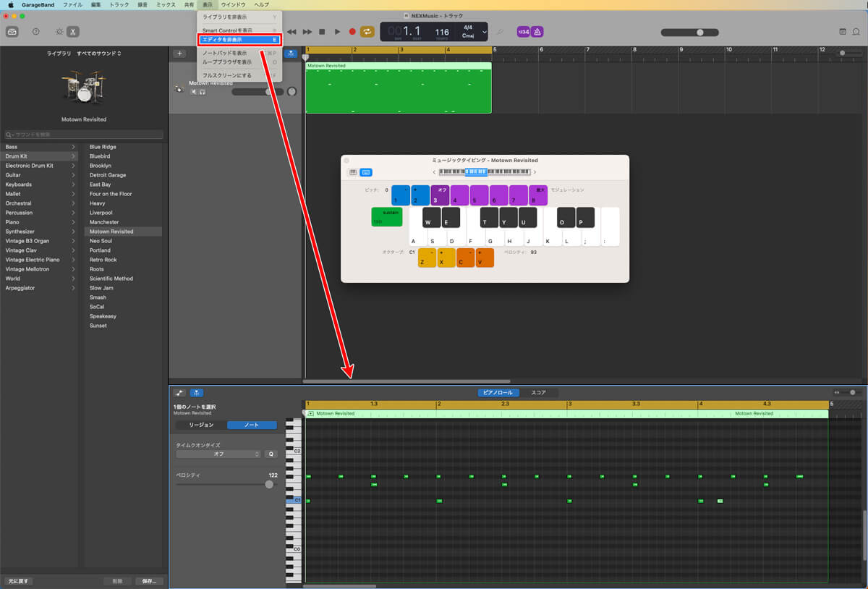Adjust the Motown Revisited track volume slider
The height and width of the screenshot is (589, 868).
[257, 92]
